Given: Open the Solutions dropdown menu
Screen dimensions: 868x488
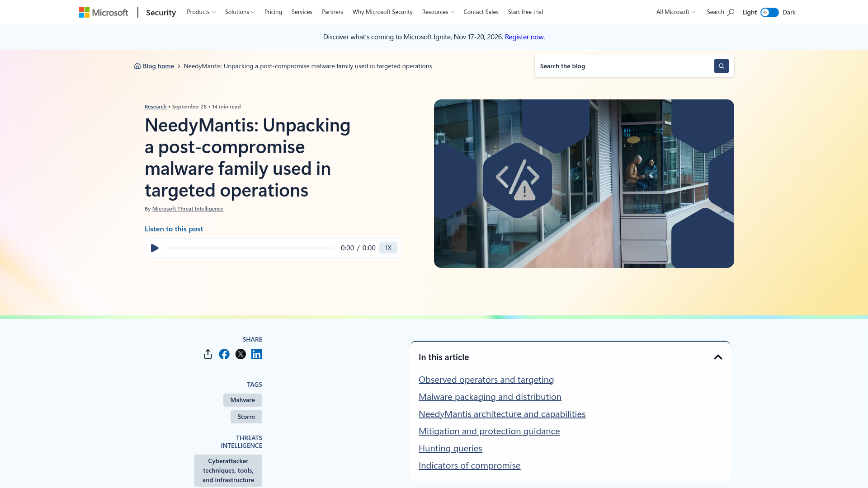Looking at the screenshot, I should click(240, 12).
